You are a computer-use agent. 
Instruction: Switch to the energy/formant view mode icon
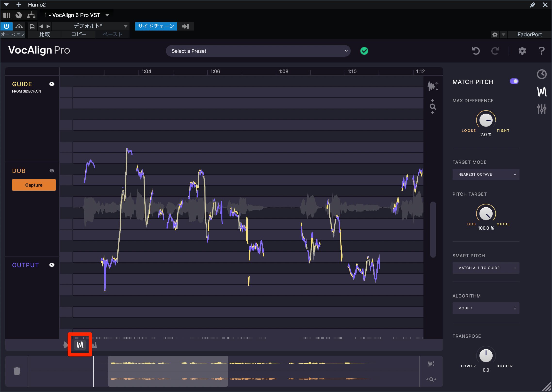[x=95, y=345]
